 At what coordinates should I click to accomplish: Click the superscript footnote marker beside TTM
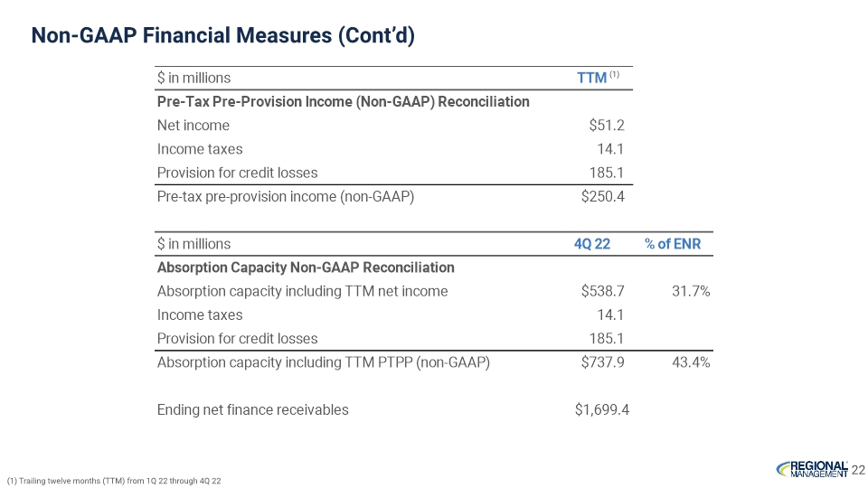pos(614,74)
